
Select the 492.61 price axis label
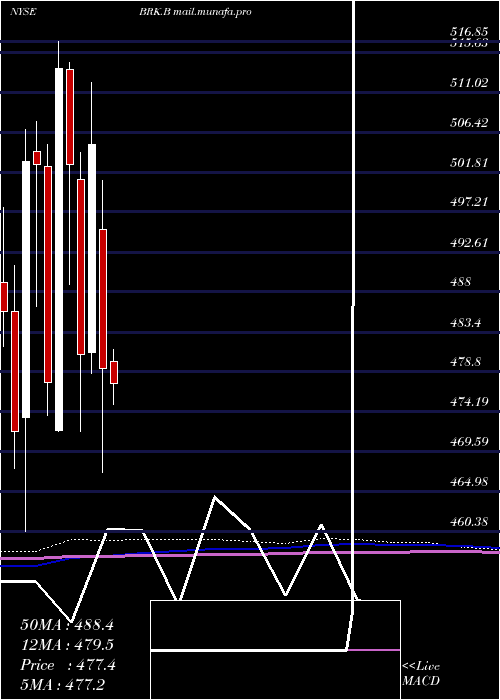469,242
